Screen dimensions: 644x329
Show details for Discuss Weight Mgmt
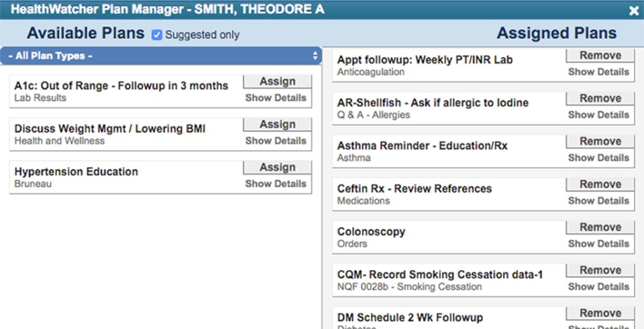tap(276, 141)
